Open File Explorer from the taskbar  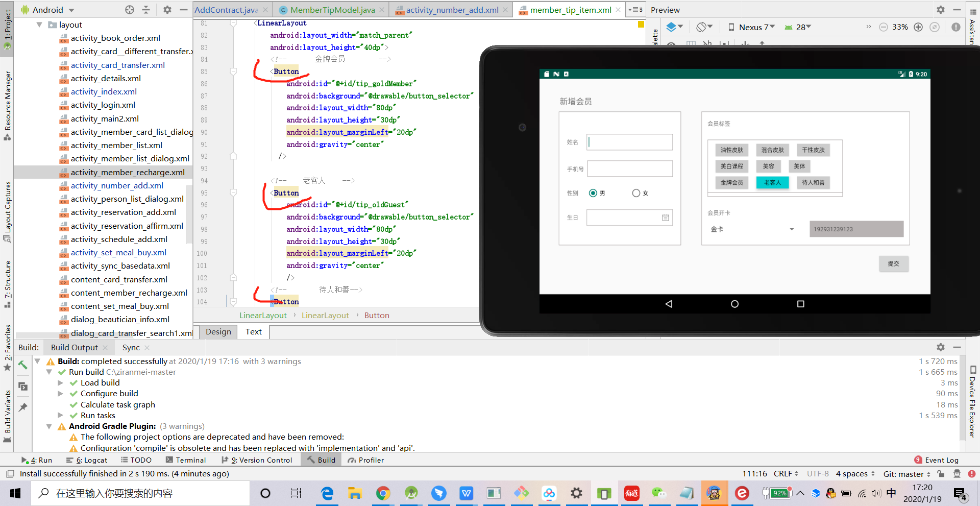pyautogui.click(x=355, y=493)
